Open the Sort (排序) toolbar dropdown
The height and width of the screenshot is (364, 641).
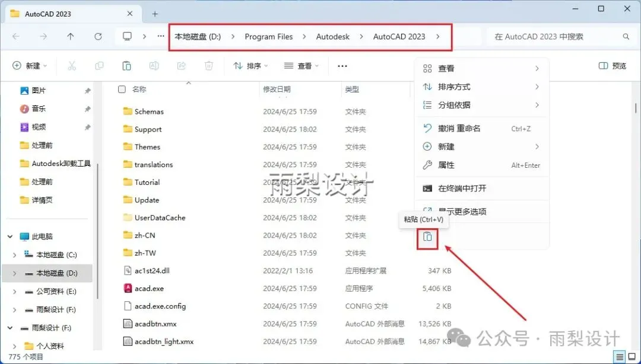(x=250, y=66)
